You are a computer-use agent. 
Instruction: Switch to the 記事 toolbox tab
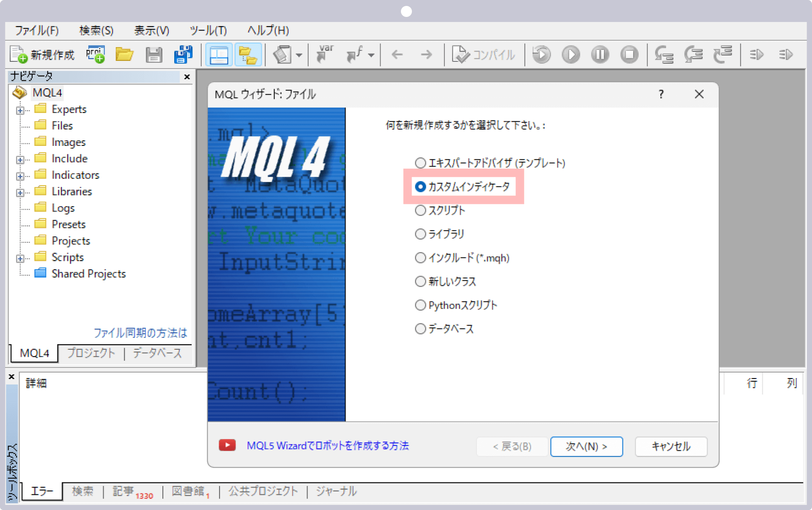tap(133, 491)
